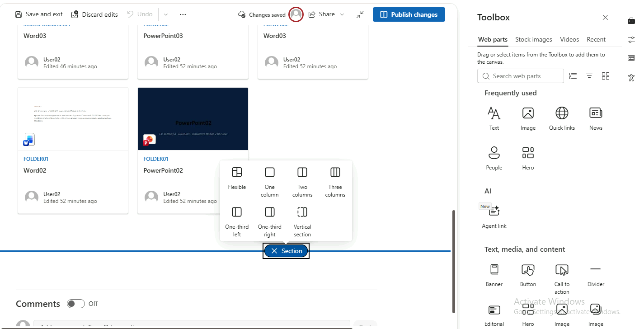The width and height of the screenshot is (644, 329).
Task: Collapse the editing pane arrows icon
Action: coord(360,14)
